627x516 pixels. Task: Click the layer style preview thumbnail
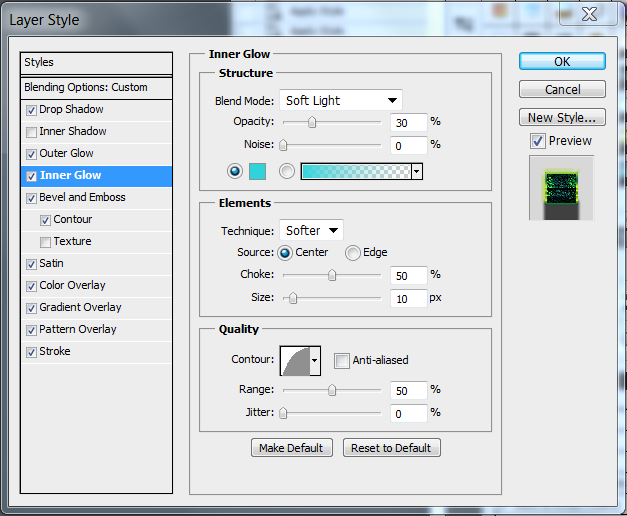[561, 188]
